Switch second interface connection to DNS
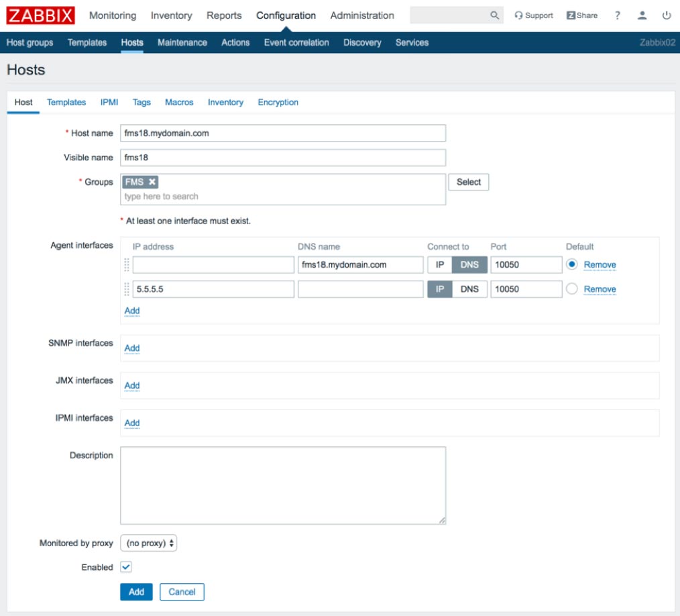 (x=469, y=289)
